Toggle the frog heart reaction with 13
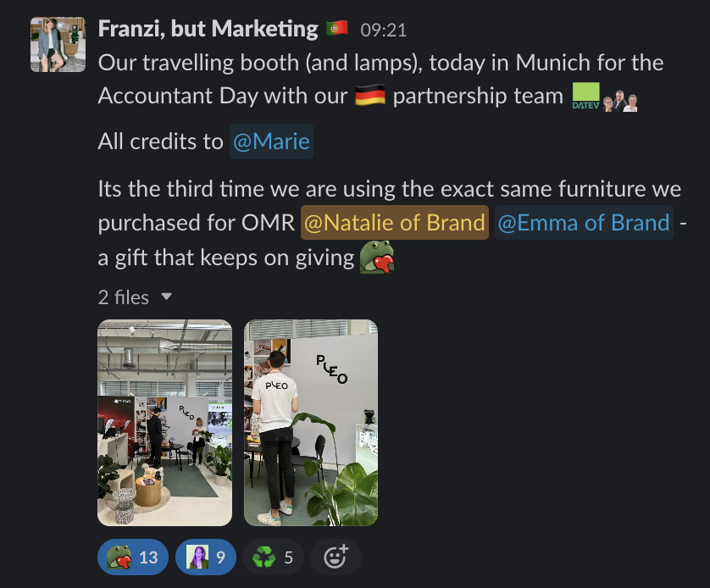 [x=133, y=557]
